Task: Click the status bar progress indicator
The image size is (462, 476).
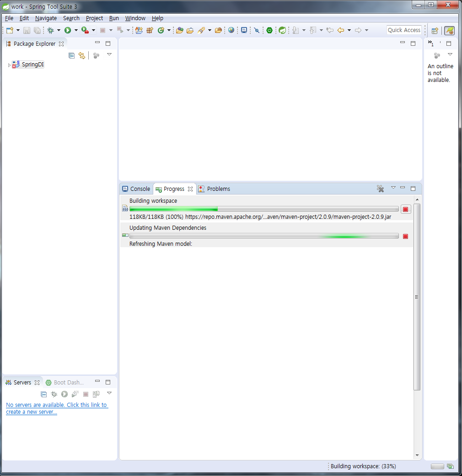Action: pos(437,466)
